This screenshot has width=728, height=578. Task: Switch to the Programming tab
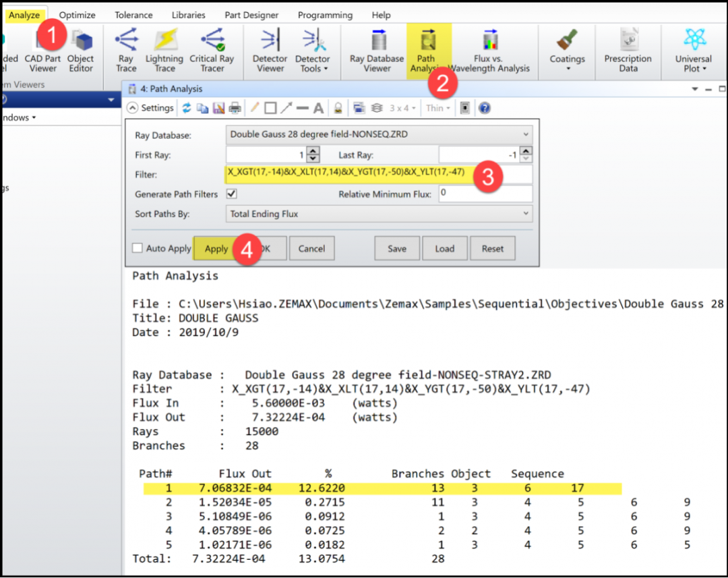coord(325,15)
